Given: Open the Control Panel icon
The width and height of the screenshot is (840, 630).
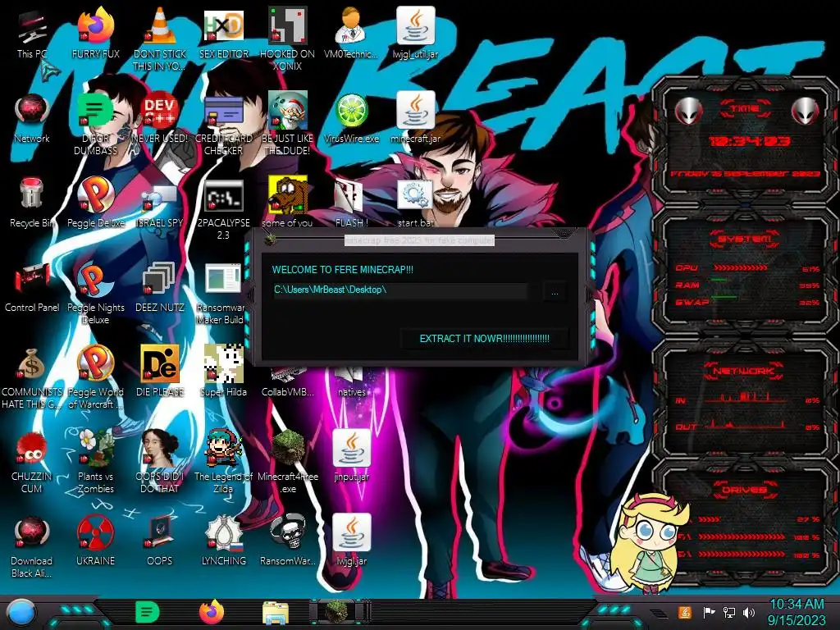Looking at the screenshot, I should pos(32,287).
